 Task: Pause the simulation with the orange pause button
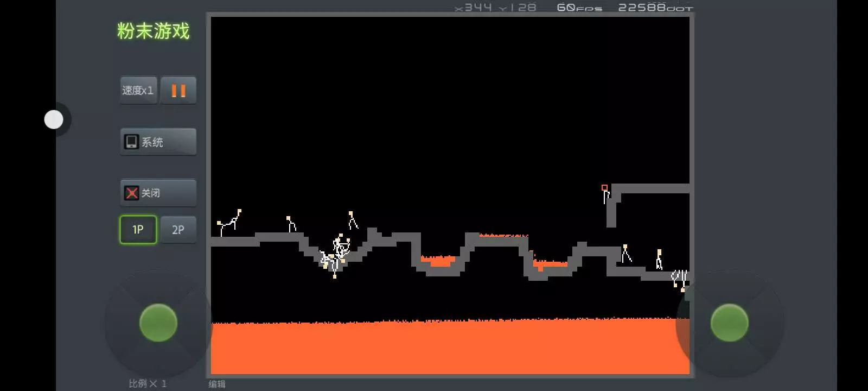click(x=178, y=90)
